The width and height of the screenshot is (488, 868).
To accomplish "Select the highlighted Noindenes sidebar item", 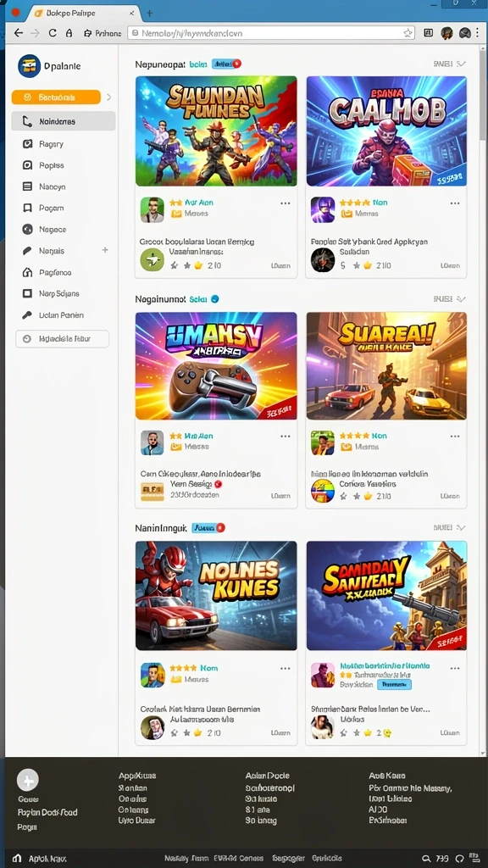I will (64, 121).
